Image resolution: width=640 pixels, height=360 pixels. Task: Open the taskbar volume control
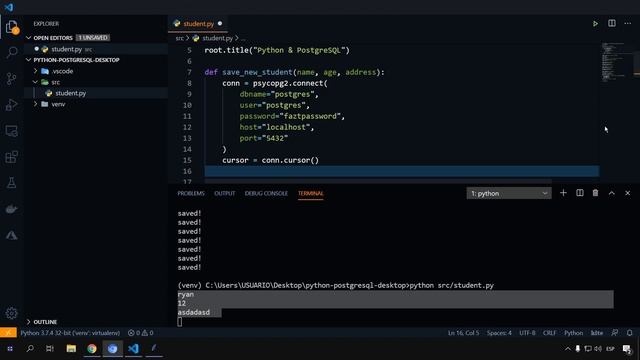[598, 349]
